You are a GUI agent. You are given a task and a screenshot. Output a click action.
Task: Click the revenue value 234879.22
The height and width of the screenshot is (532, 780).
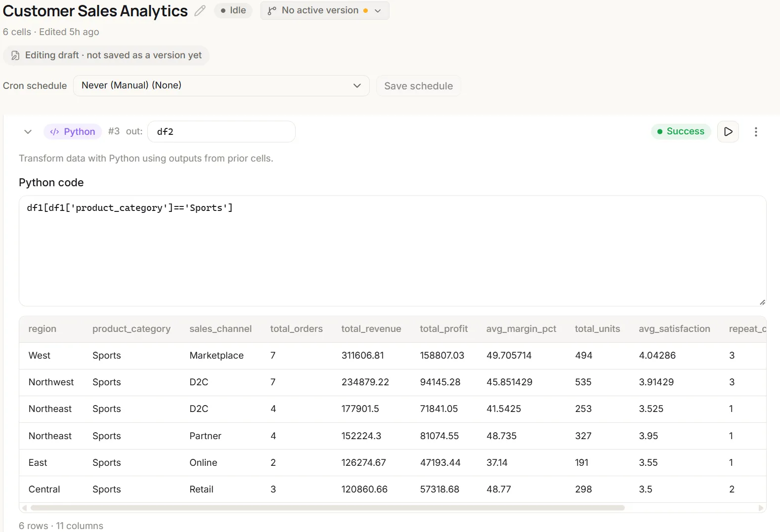click(x=365, y=382)
